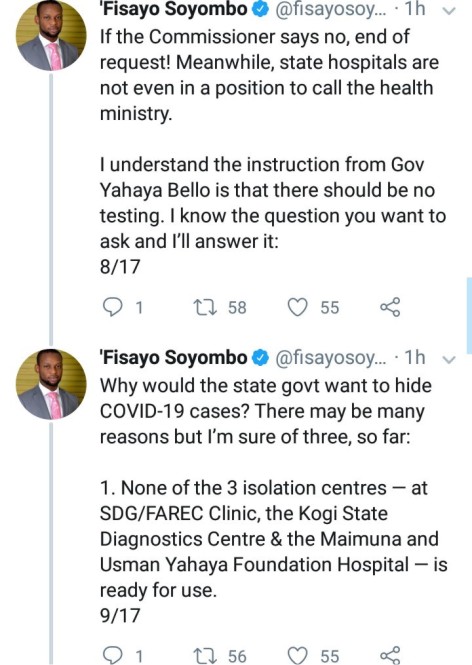Open @fisayosoy handle on 8/17 tweet
The width and height of the screenshot is (472, 665).
click(331, 10)
